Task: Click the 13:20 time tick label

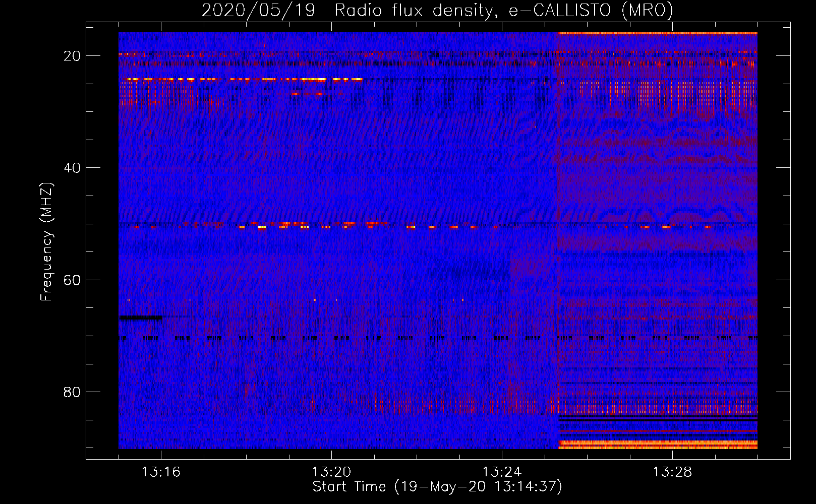Action: point(331,472)
